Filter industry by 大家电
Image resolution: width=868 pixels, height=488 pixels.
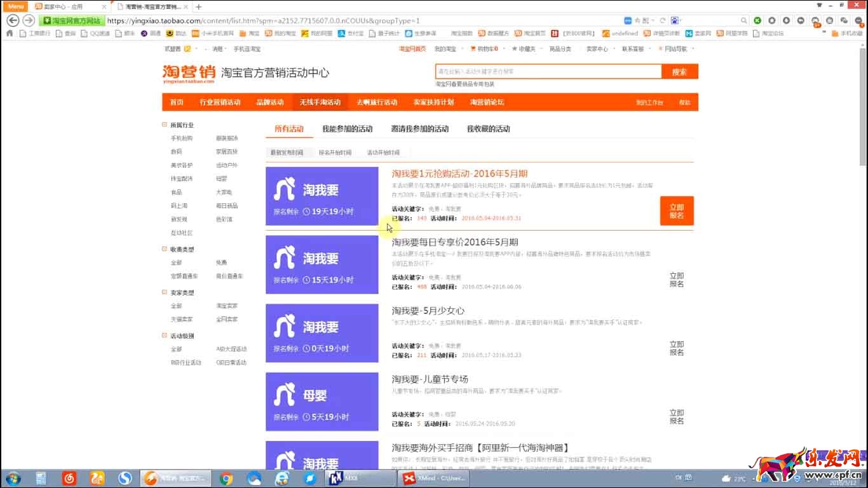click(x=224, y=193)
